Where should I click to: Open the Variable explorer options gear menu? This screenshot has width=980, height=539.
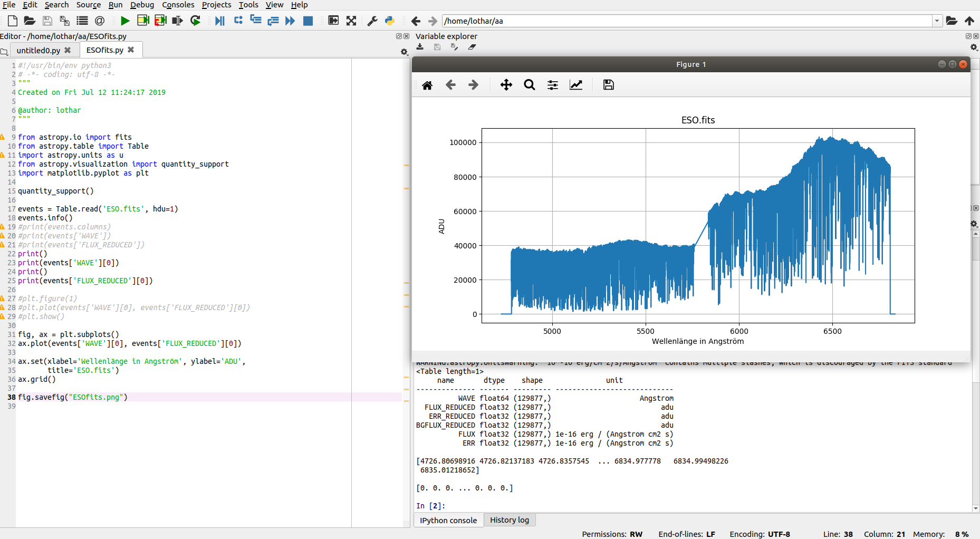click(974, 47)
